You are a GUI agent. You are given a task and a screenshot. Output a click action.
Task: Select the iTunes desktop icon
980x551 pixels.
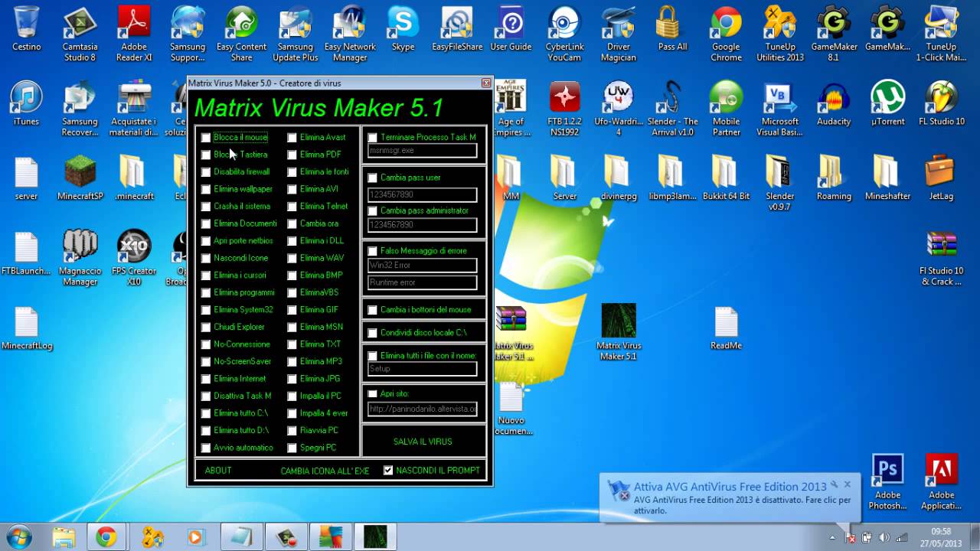coord(27,104)
